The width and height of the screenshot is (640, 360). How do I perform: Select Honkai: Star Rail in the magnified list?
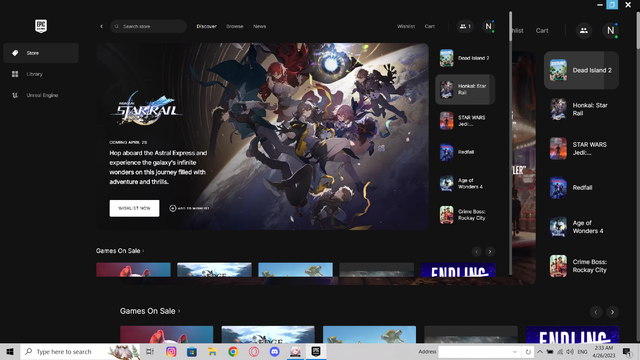coord(581,109)
